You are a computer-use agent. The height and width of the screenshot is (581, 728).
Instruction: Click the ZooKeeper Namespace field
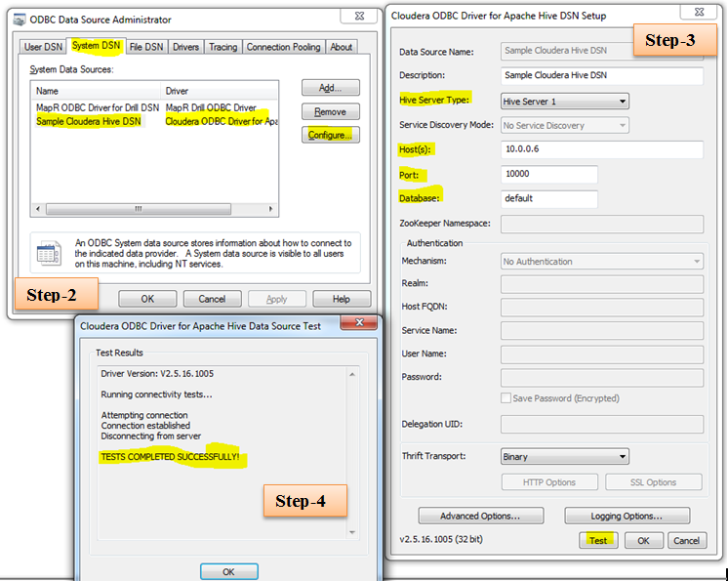[x=602, y=224]
